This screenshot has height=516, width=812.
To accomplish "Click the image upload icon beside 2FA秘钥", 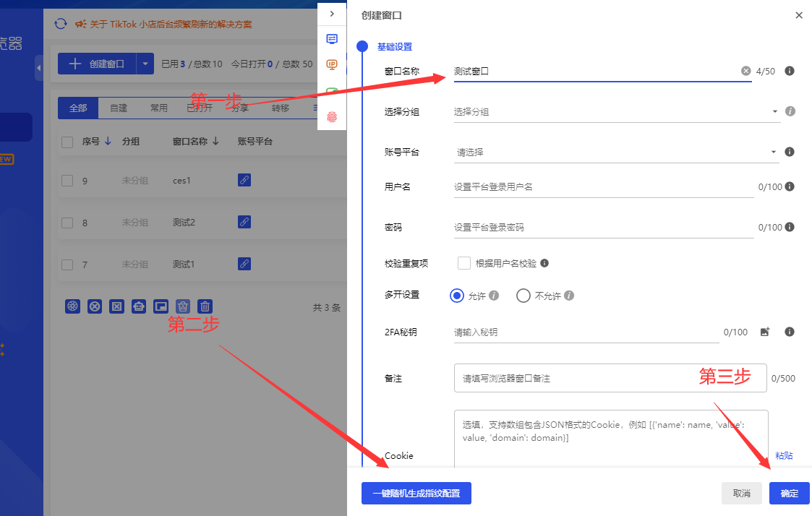I will [765, 332].
